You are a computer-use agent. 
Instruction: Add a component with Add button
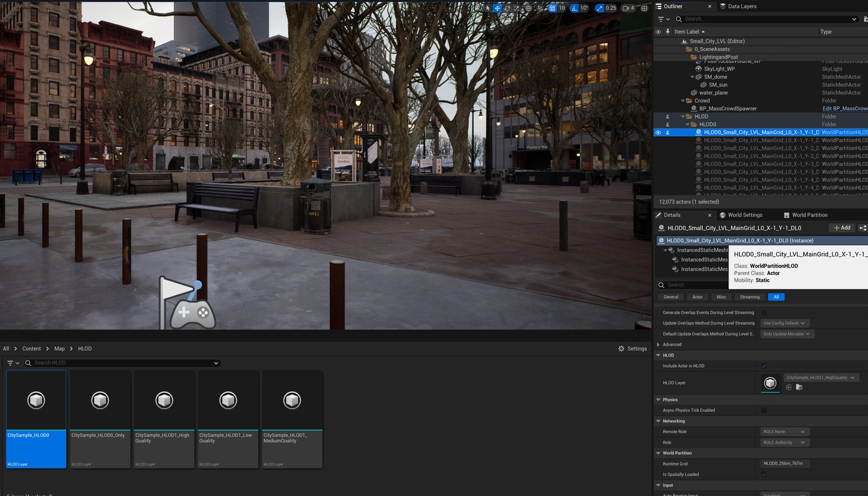[841, 228]
